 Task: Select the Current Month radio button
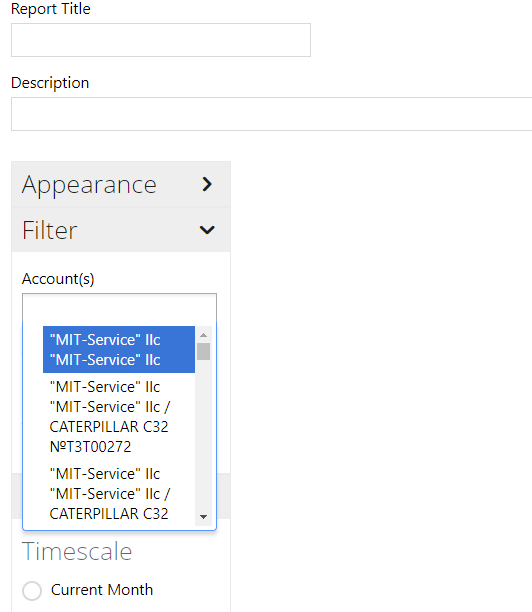click(x=32, y=591)
